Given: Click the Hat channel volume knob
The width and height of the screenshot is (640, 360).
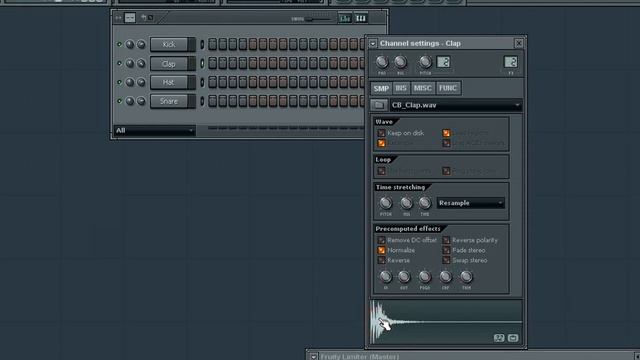Looking at the screenshot, I should tap(141, 82).
